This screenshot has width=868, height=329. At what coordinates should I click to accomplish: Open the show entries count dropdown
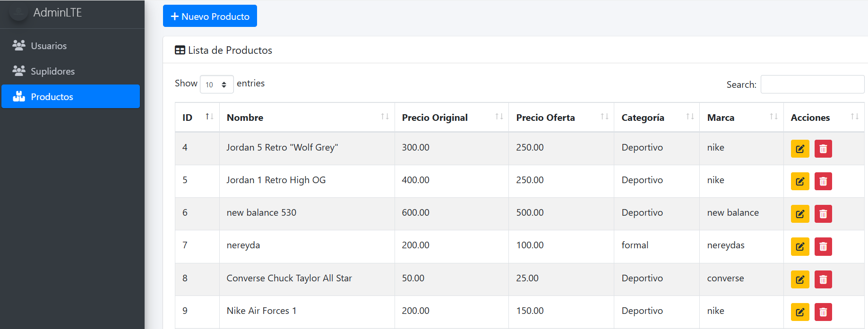click(x=216, y=84)
